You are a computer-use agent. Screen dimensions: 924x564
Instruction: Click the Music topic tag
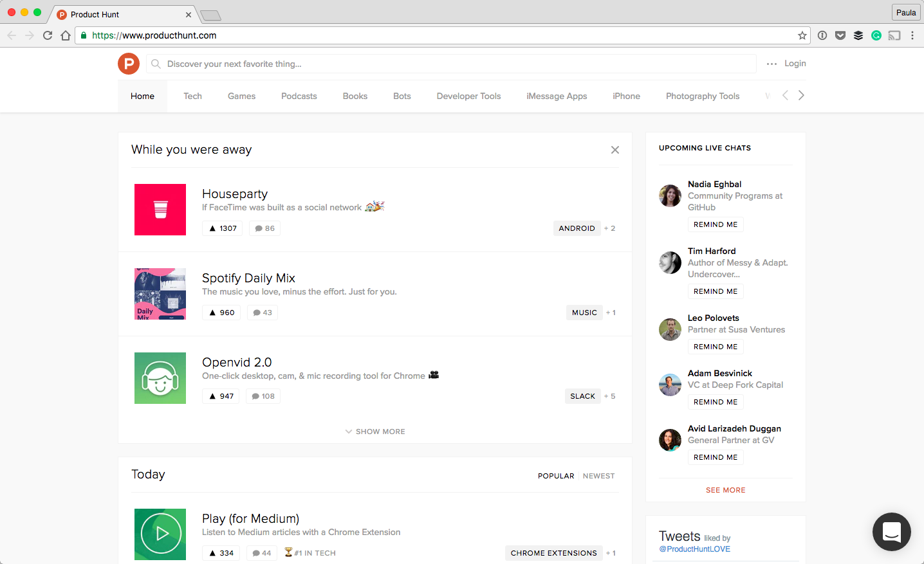[584, 313]
